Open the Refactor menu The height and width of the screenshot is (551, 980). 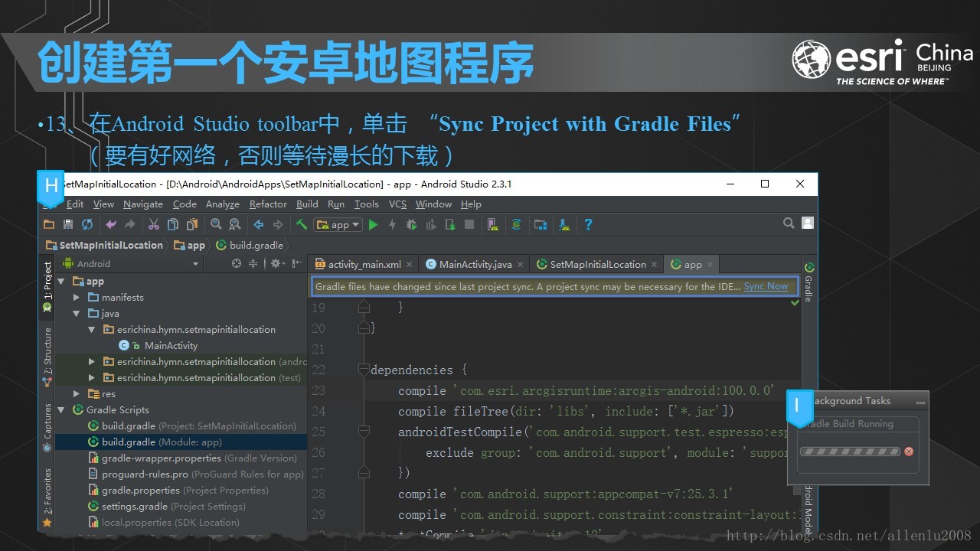pos(268,204)
